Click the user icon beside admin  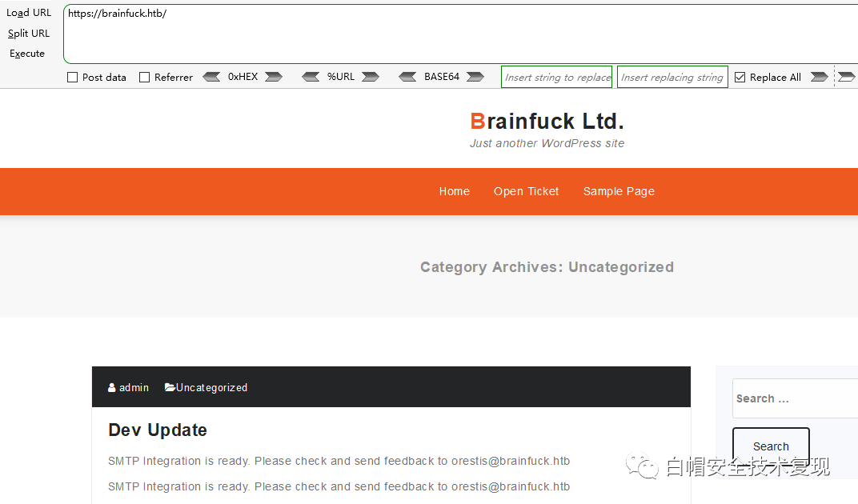pos(111,387)
